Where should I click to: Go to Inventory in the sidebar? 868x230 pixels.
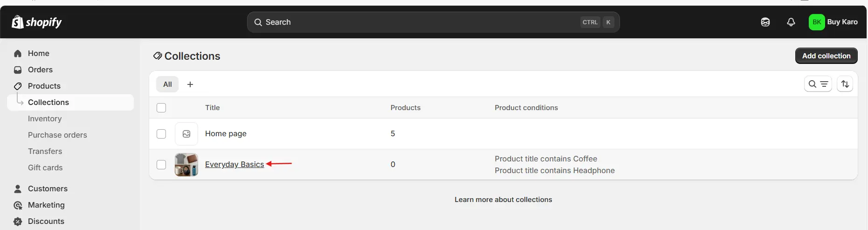pos(45,118)
